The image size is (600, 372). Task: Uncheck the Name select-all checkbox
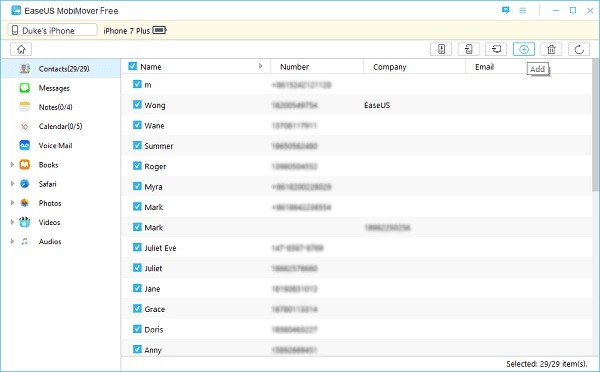click(x=132, y=66)
